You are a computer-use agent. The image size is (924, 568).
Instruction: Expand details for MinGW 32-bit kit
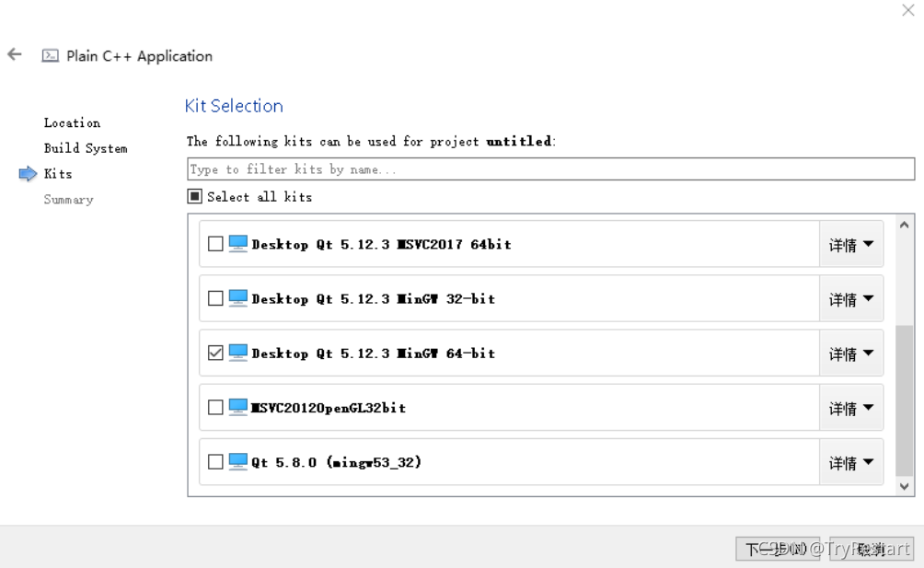[851, 299]
